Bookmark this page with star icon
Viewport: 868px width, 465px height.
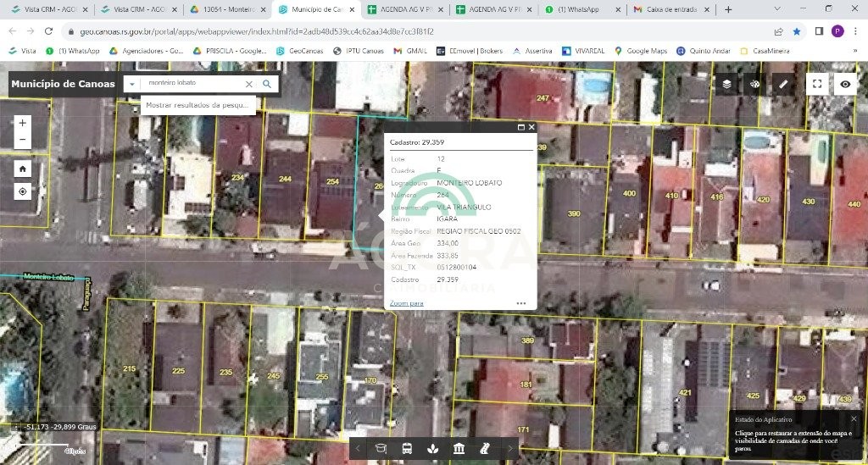(x=797, y=31)
